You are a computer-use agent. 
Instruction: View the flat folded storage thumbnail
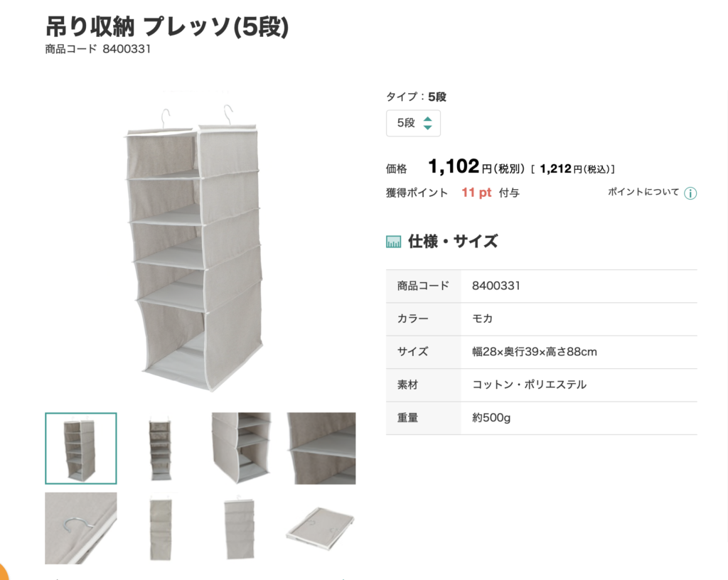click(321, 528)
